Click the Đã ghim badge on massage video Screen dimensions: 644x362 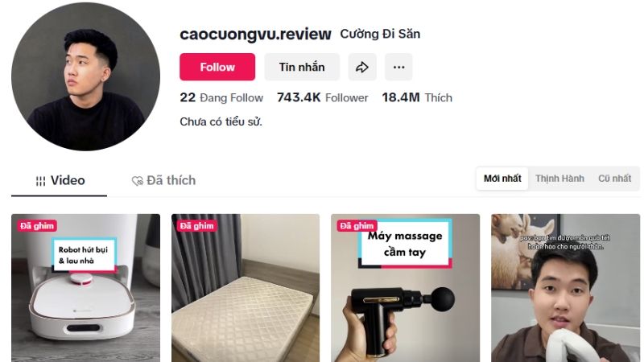tap(357, 226)
